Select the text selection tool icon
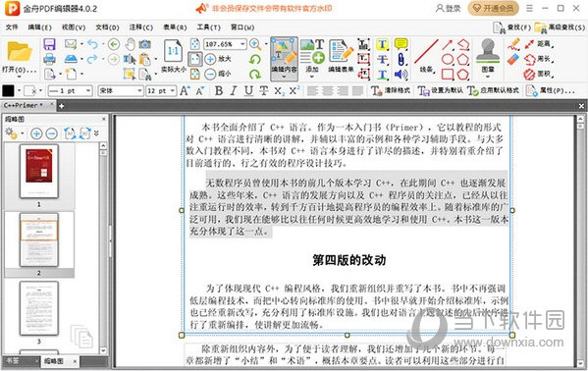 click(130, 59)
